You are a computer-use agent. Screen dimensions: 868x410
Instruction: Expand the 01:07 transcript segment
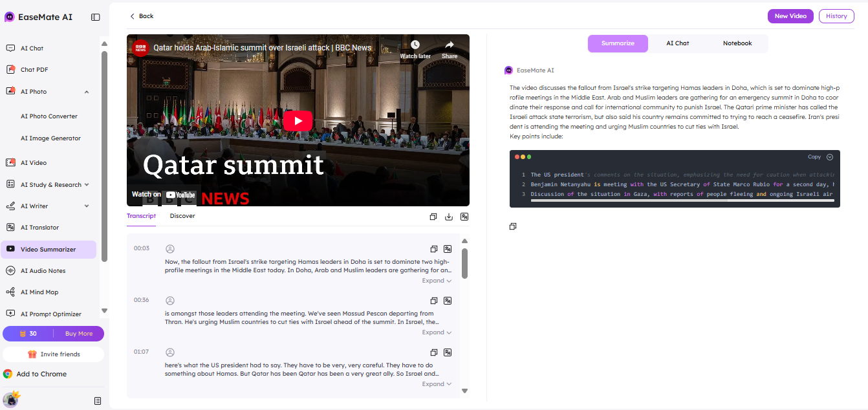click(437, 384)
